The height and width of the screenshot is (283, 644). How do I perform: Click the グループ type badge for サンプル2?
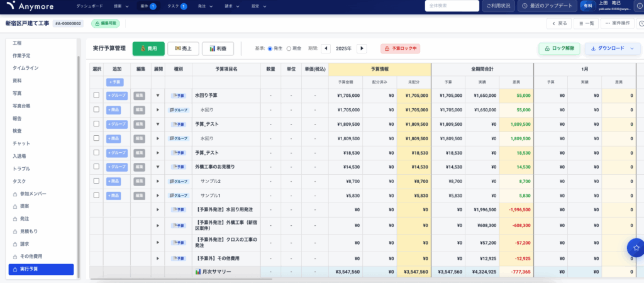click(178, 182)
